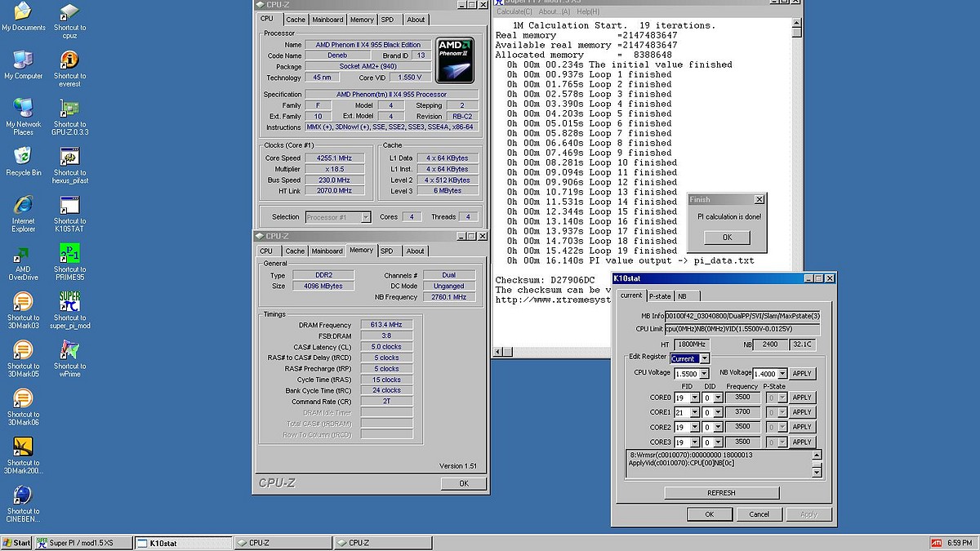Expand the Edit Register dropdown in K10stat

point(705,358)
